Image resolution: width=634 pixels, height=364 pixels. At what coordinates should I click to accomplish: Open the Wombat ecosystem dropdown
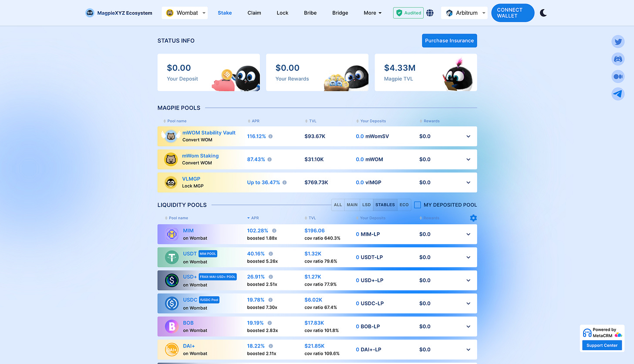coord(185,13)
